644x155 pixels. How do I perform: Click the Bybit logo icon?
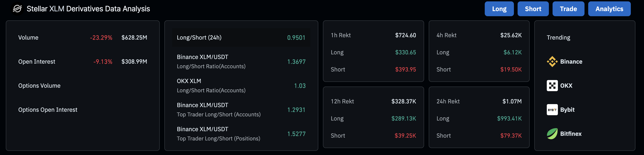[552, 110]
